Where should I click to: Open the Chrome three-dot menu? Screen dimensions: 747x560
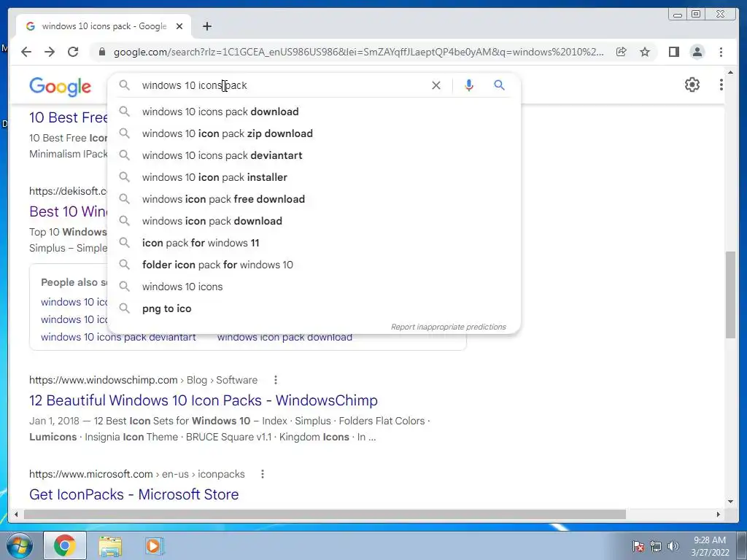[x=721, y=52]
